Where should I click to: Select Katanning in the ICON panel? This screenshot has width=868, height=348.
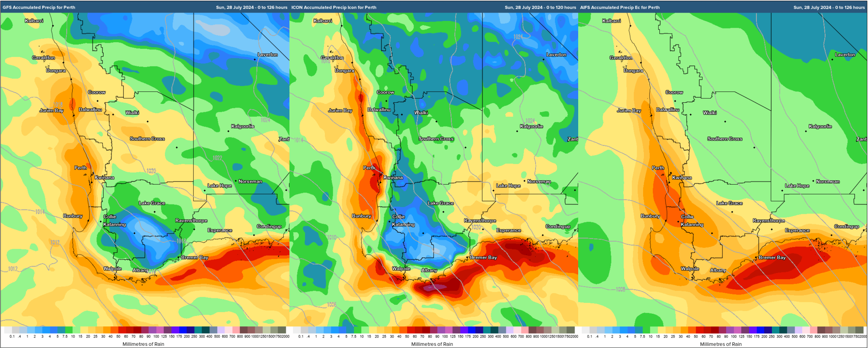403,224
